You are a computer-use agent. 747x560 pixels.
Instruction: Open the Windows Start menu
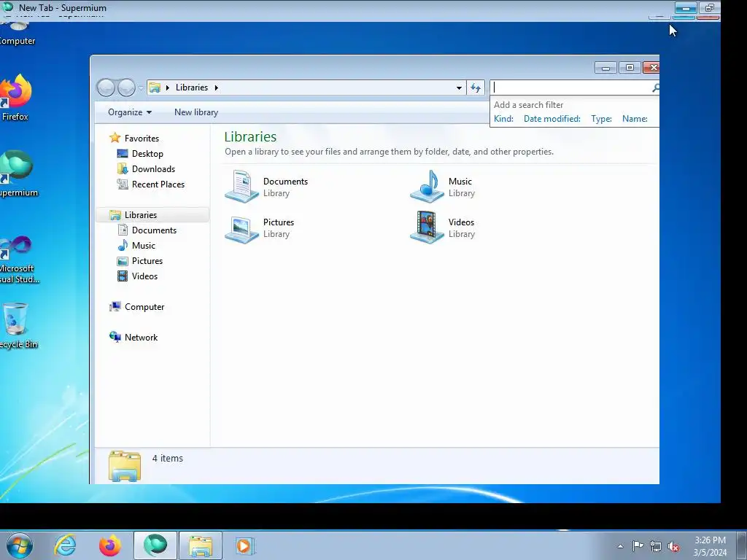(20, 545)
